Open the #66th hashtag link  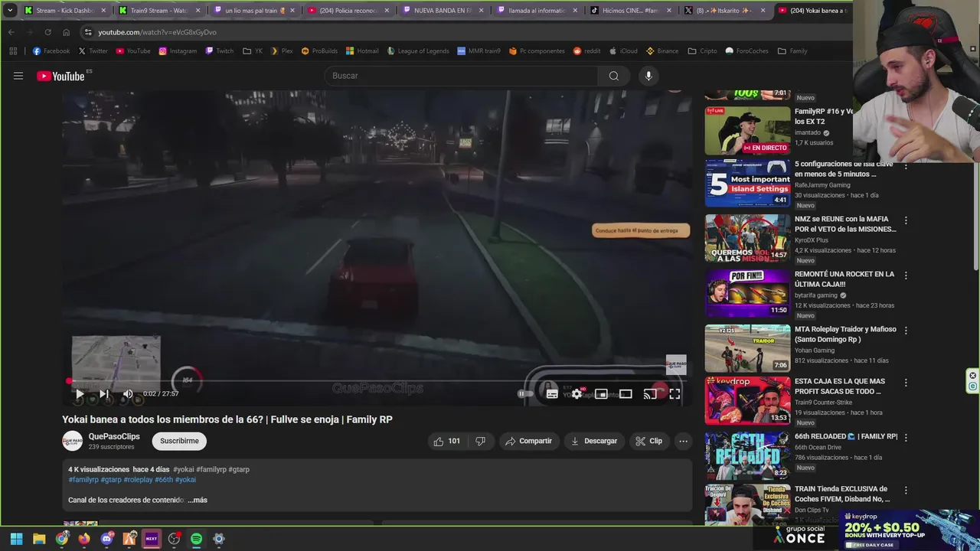[x=164, y=480]
